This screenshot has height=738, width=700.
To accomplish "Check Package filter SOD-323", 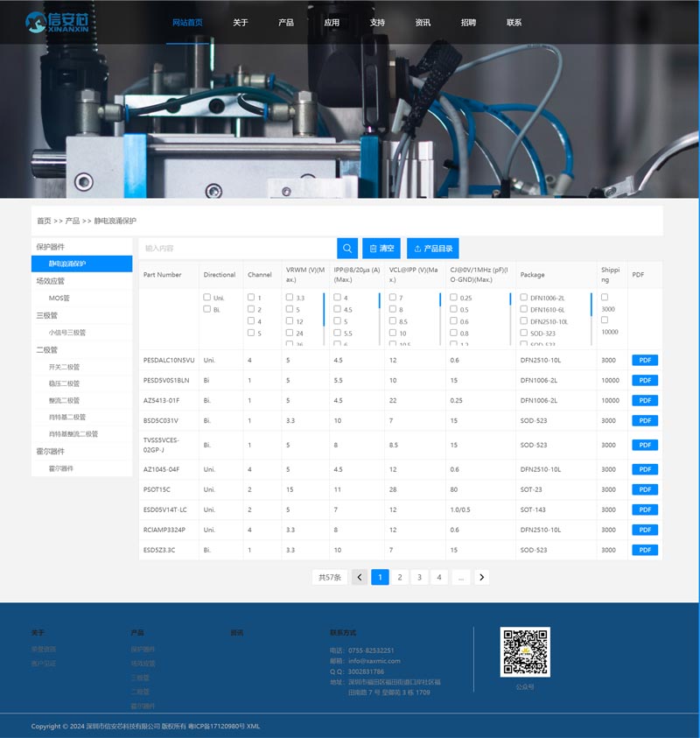I will coord(523,333).
